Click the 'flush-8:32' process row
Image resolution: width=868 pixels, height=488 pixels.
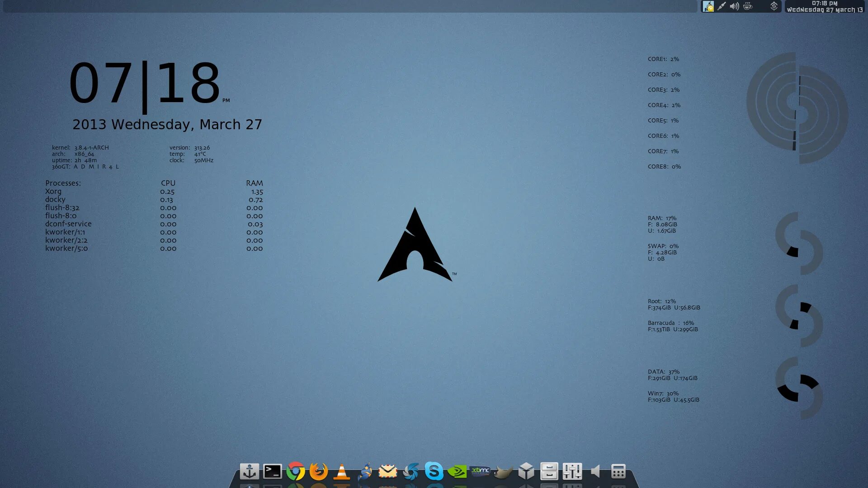click(154, 207)
